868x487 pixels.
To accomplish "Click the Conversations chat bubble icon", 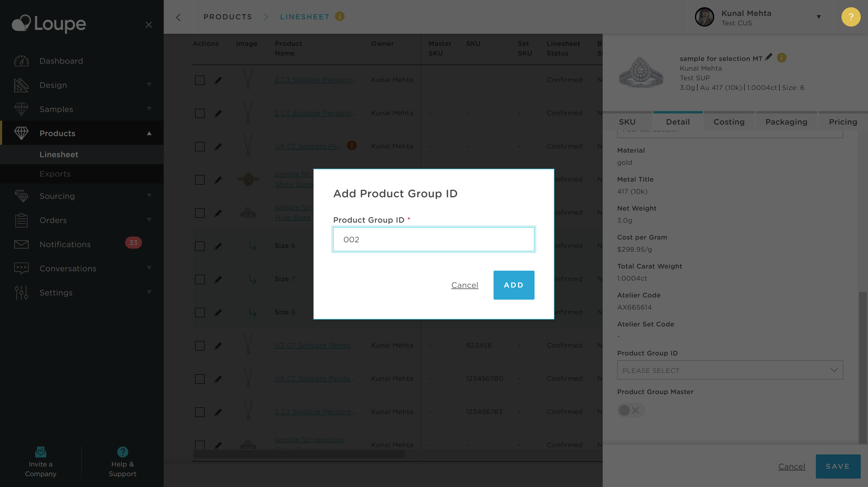I will (x=21, y=269).
